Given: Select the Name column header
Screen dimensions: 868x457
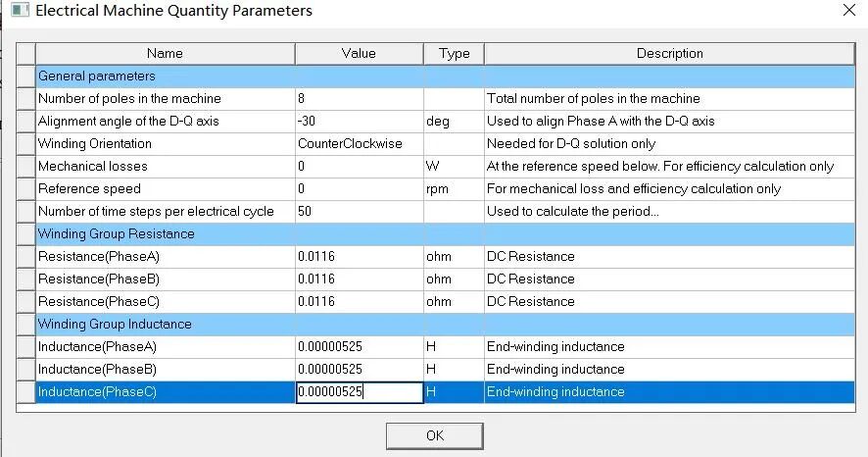Looking at the screenshot, I should tap(165, 54).
